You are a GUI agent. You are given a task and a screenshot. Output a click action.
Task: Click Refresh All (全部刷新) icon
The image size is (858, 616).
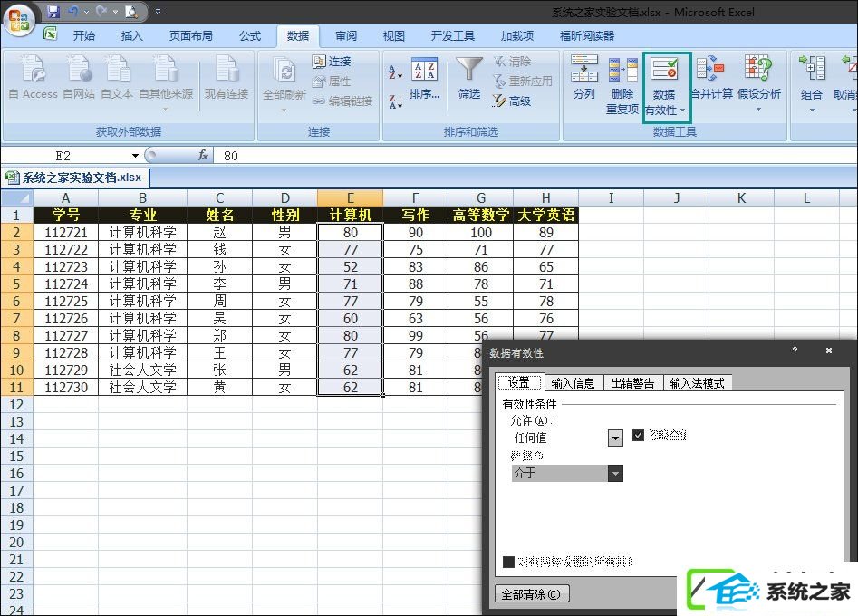284,72
